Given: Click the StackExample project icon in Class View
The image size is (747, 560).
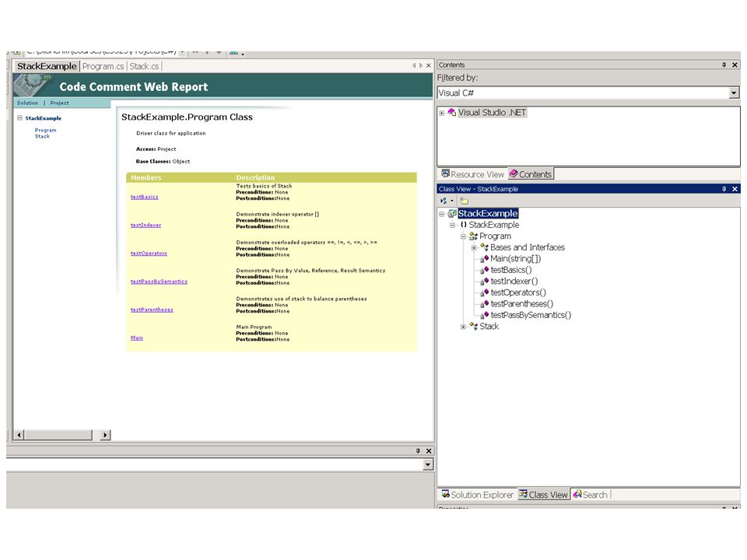Looking at the screenshot, I should point(452,213).
